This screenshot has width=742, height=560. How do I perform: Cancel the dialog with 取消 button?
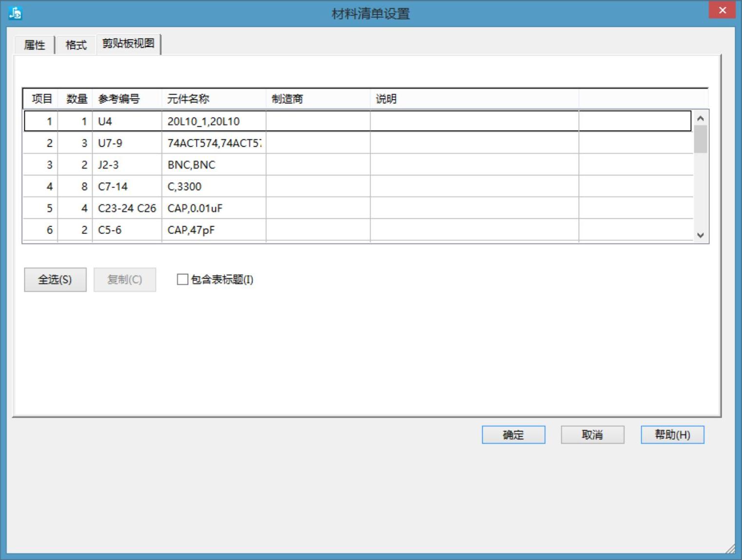click(592, 435)
